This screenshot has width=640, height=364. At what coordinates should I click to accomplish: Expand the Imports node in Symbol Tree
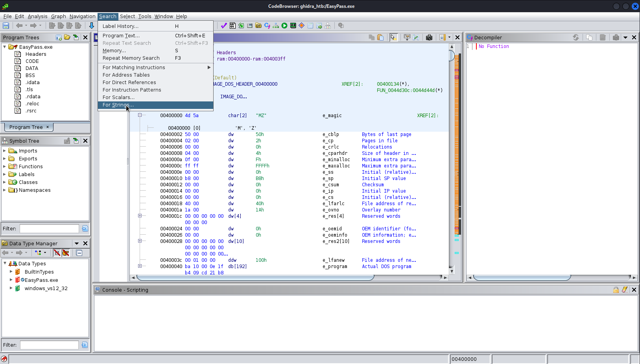5,151
